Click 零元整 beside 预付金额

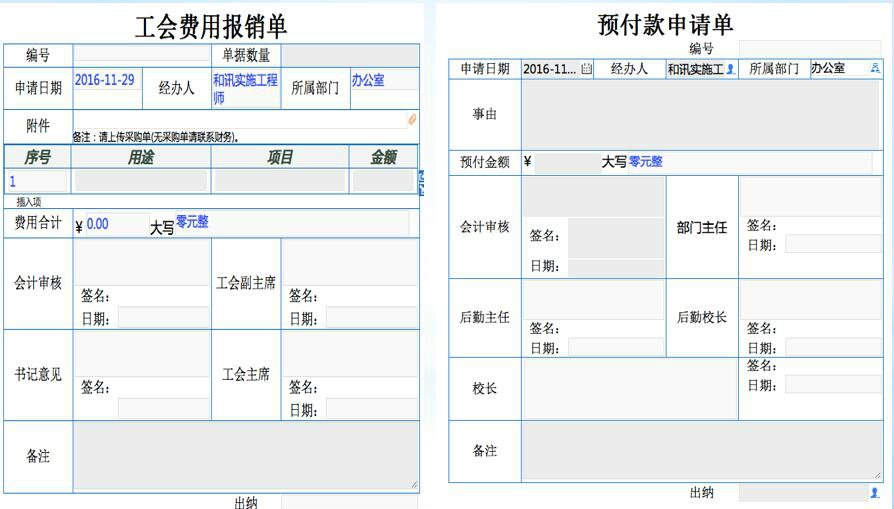coord(646,162)
